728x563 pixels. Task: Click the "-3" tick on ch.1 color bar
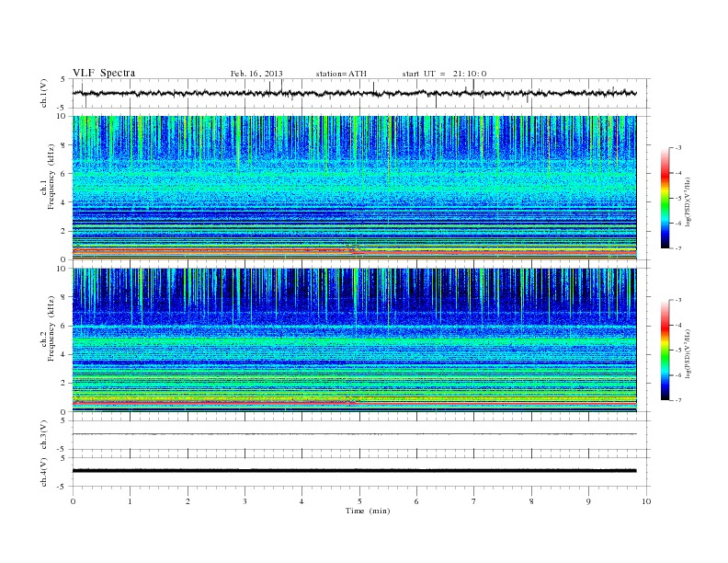678,148
